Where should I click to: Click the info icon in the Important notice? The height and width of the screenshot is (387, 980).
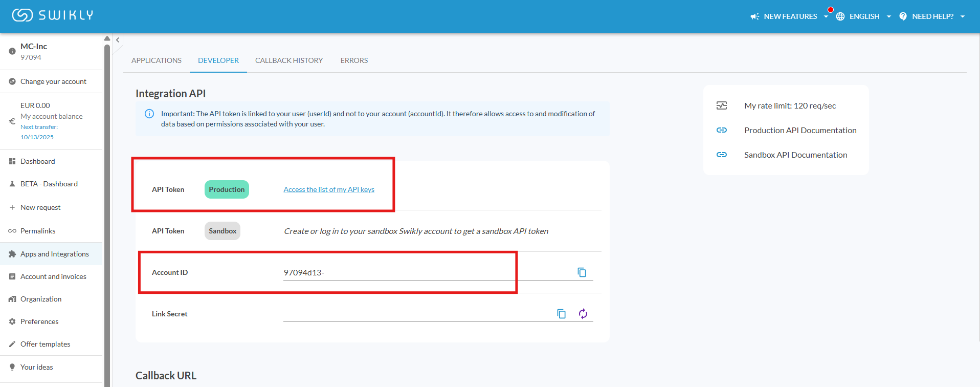(149, 114)
